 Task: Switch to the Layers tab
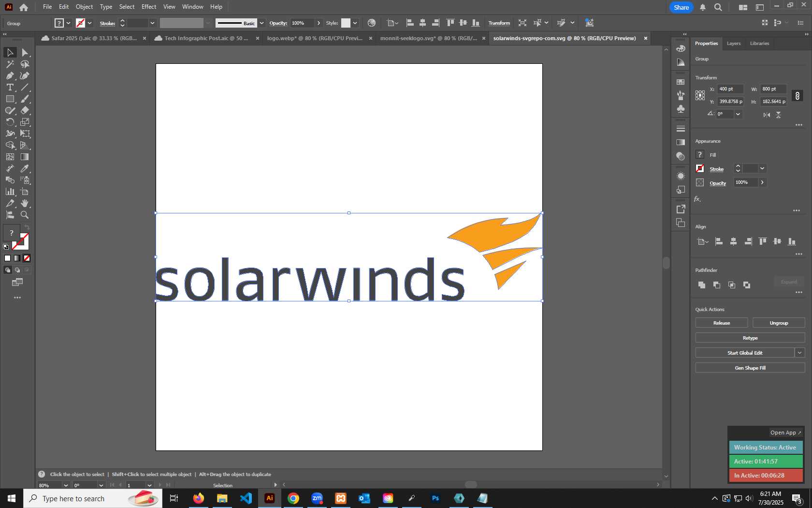pyautogui.click(x=733, y=44)
